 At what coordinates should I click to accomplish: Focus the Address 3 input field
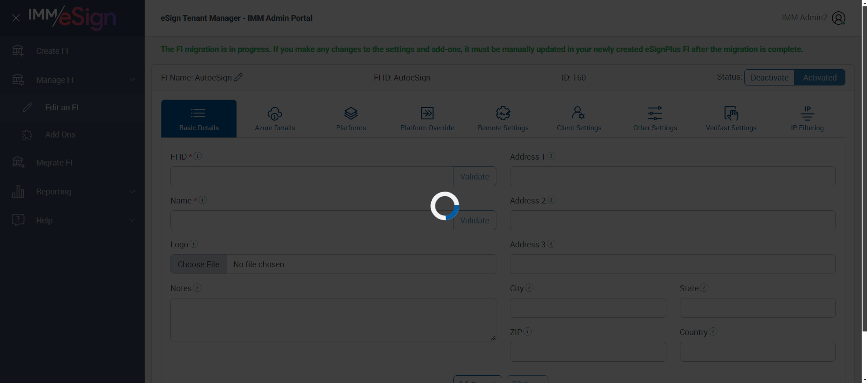pos(673,264)
